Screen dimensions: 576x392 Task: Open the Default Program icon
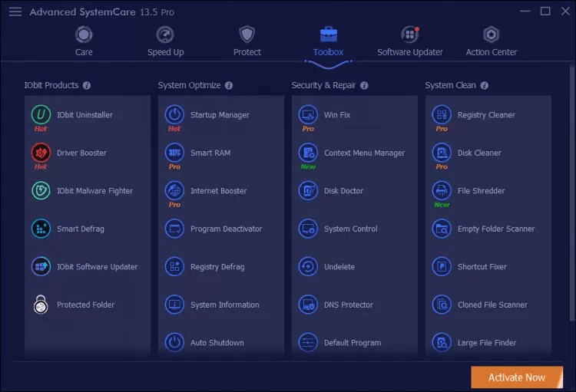[308, 342]
